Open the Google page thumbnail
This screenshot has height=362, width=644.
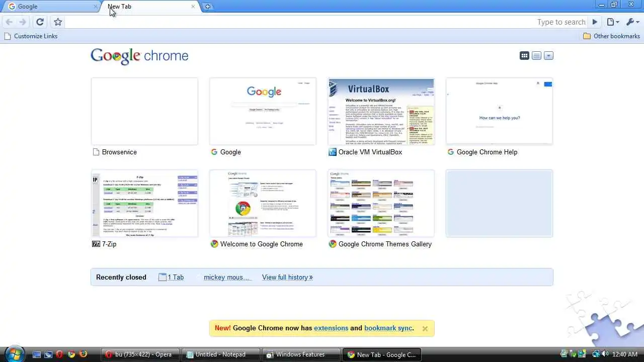(263, 111)
